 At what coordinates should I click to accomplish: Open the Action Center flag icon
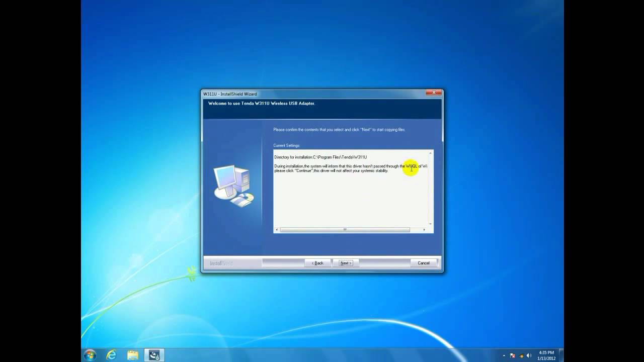(513, 355)
